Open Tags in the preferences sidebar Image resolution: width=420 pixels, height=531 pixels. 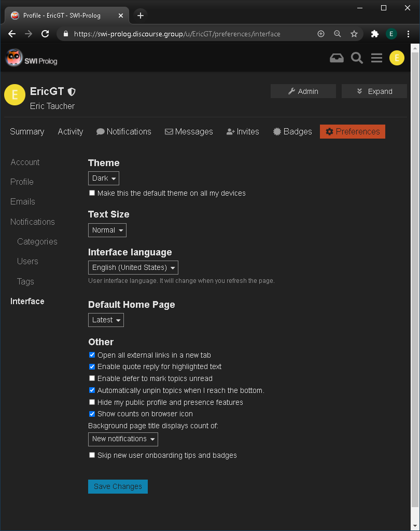pos(25,281)
